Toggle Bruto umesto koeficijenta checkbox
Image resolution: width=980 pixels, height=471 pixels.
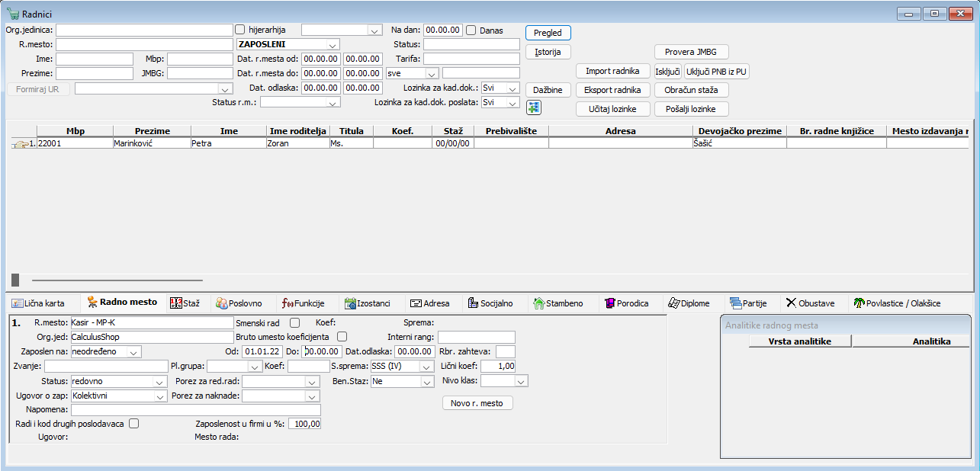[x=342, y=336]
